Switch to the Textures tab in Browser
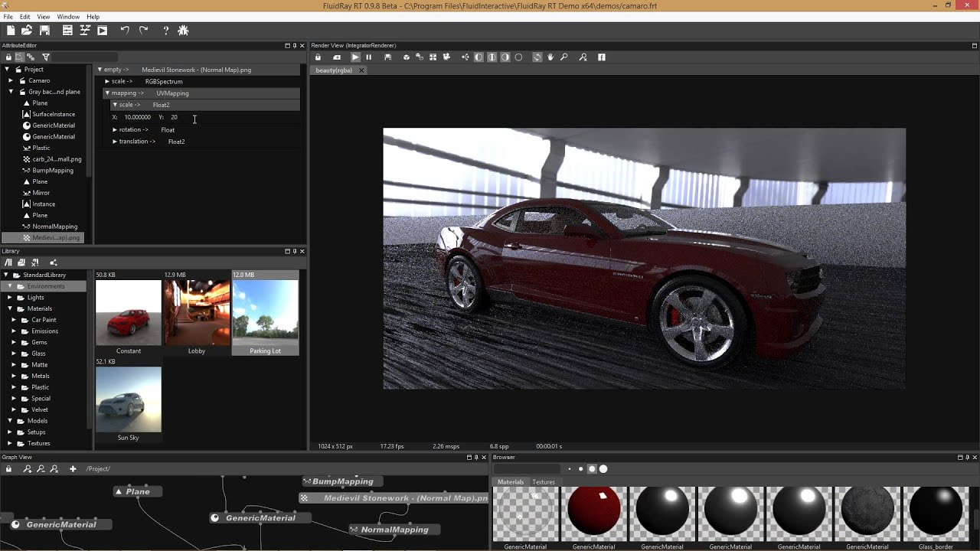The image size is (980, 551). pos(544,482)
